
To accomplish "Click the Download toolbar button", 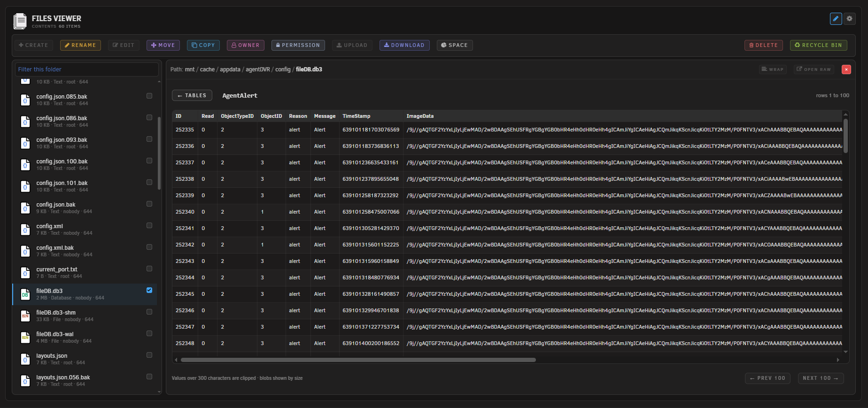I will (404, 45).
